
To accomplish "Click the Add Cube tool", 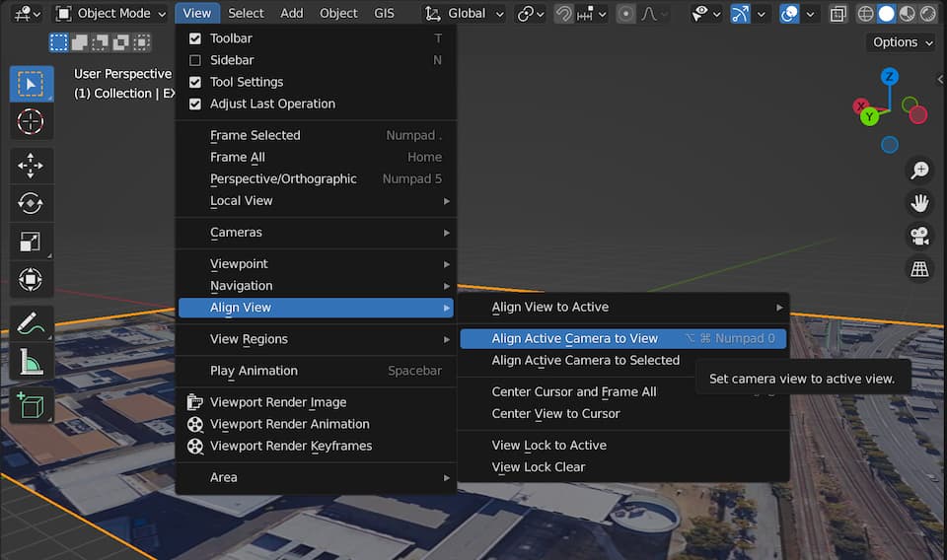I will (x=31, y=404).
